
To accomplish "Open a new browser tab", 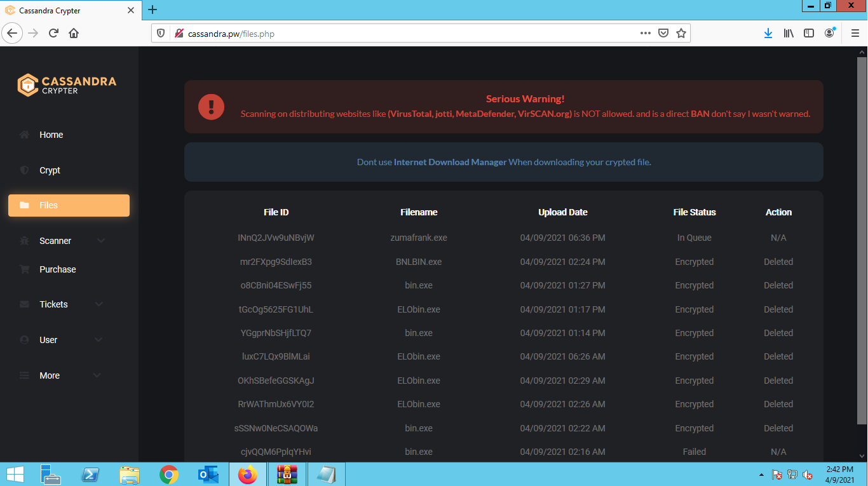I will point(153,10).
